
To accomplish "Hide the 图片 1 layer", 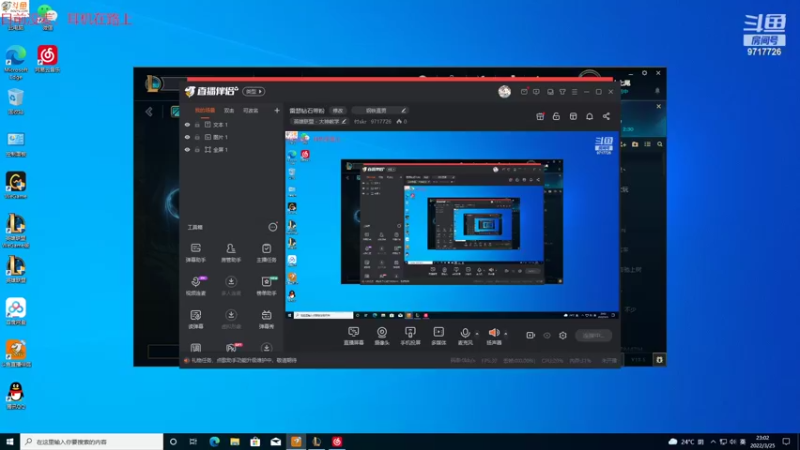I will [187, 137].
